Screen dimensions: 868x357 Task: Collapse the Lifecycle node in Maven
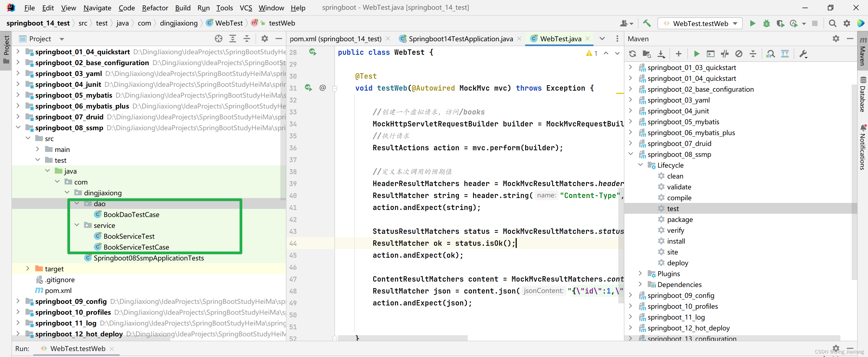point(640,165)
